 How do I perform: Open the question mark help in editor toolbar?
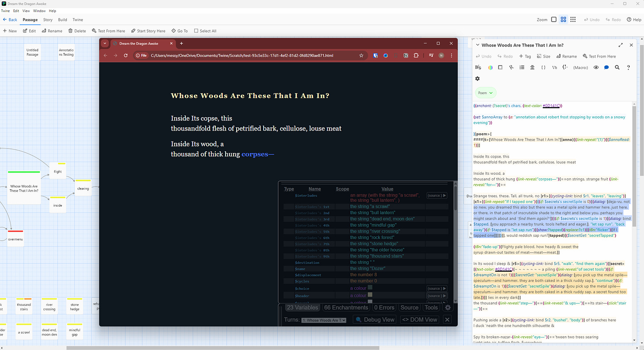click(629, 68)
